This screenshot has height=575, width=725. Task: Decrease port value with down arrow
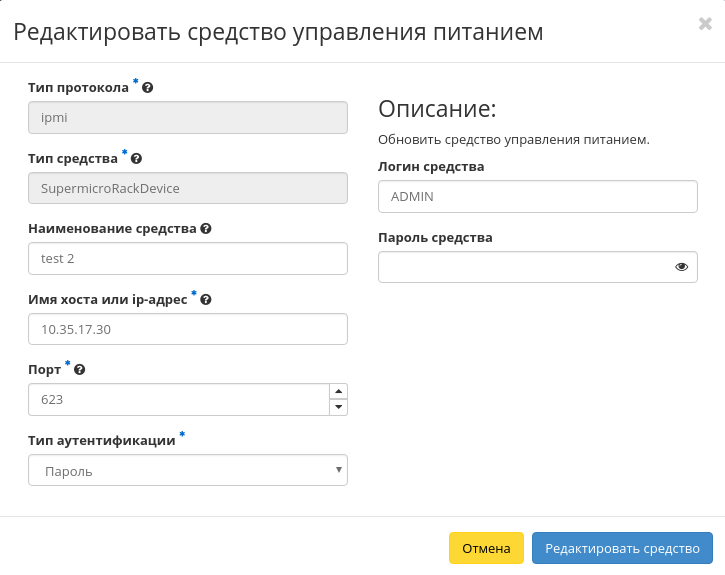point(338,407)
